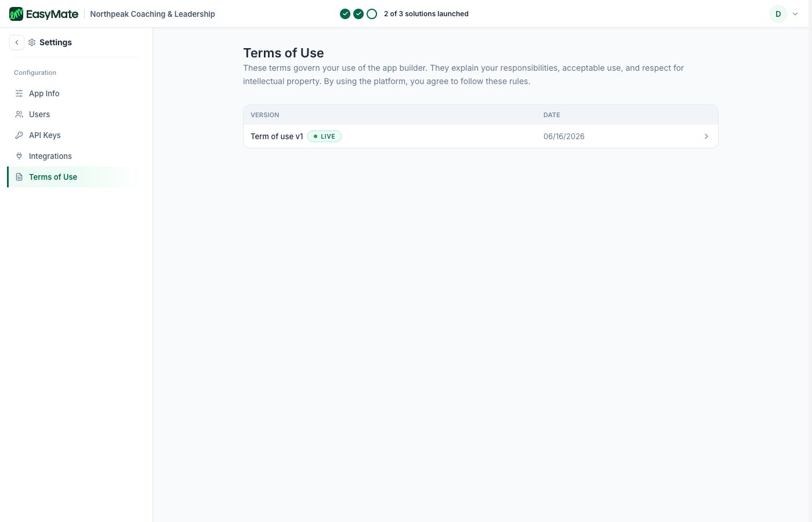Image resolution: width=812 pixels, height=522 pixels.
Task: Click the DATE column header
Action: pos(552,115)
